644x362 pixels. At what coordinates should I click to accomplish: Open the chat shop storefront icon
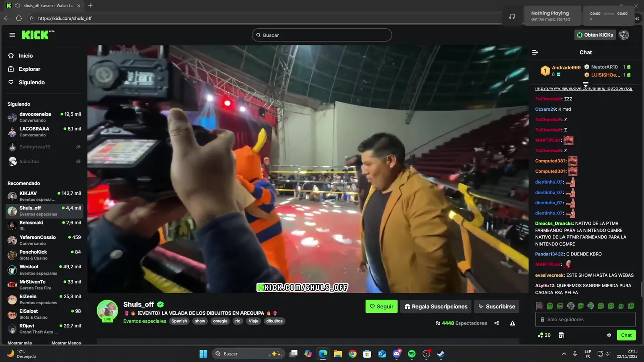(x=561, y=335)
